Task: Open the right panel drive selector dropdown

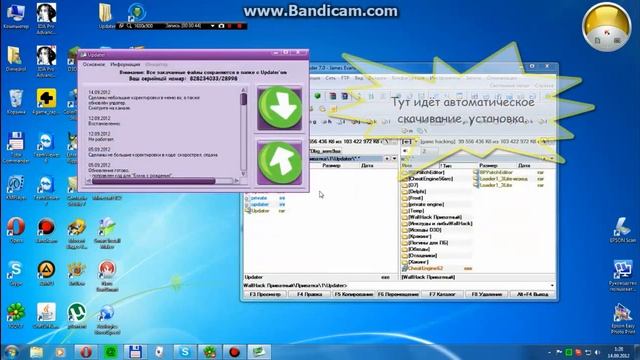Action: click(x=408, y=142)
